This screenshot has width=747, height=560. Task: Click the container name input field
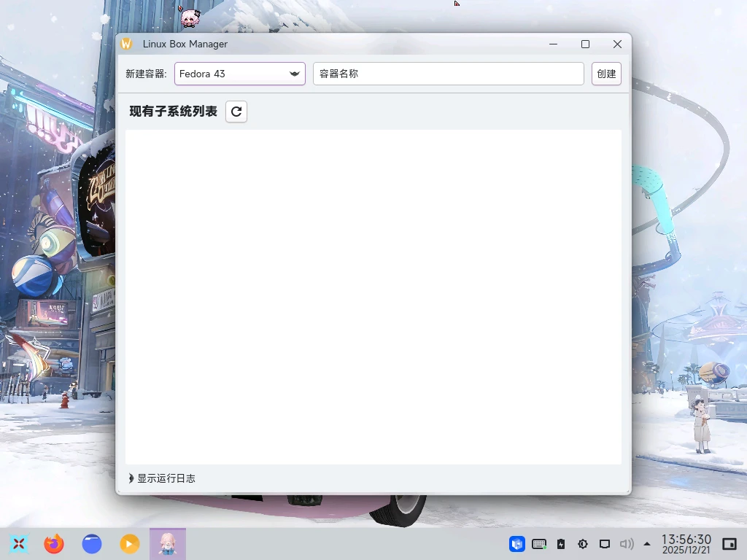click(x=449, y=74)
